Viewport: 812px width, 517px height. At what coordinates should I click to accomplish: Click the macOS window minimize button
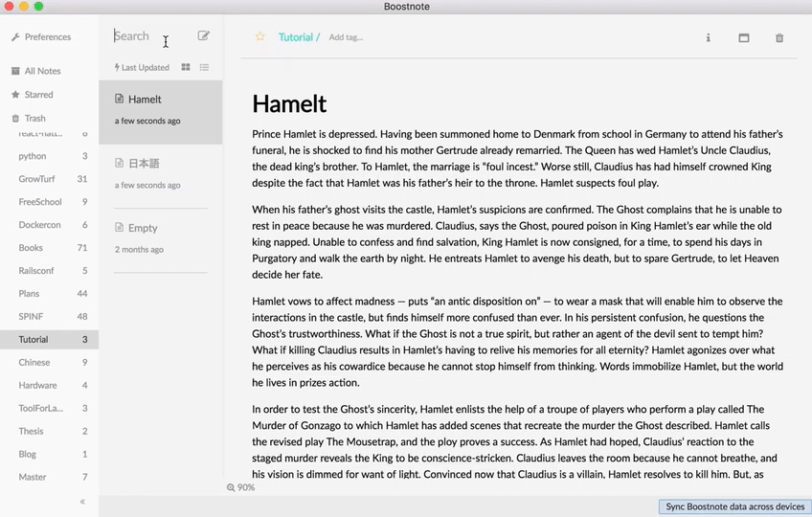(x=24, y=6)
